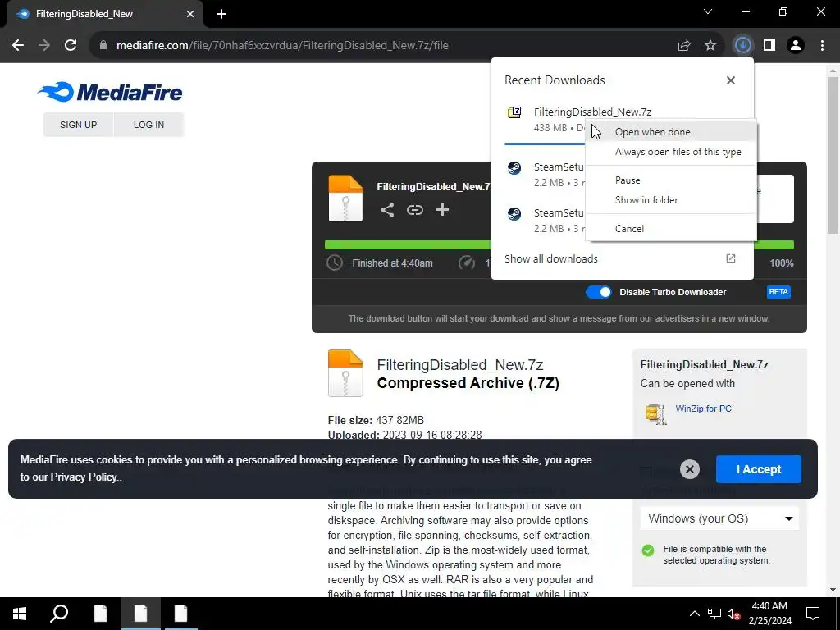Select Always open files of this type
The width and height of the screenshot is (840, 630).
pos(671,152)
